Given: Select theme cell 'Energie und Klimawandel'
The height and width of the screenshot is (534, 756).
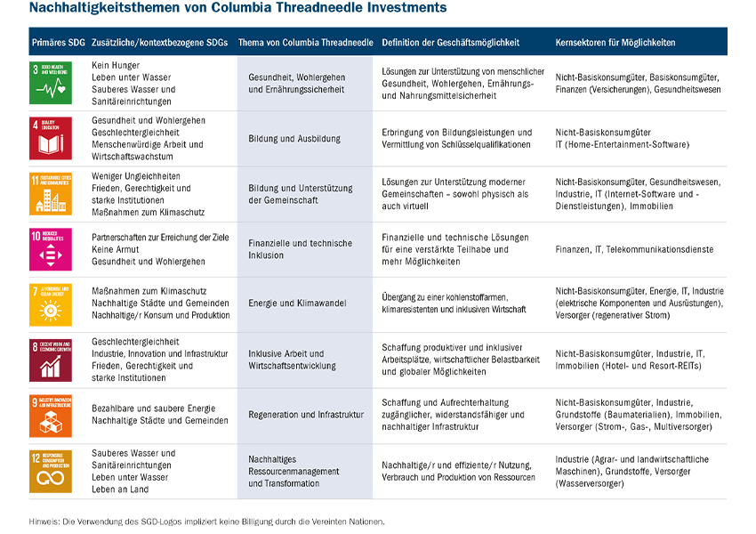Looking at the screenshot, I should (x=297, y=303).
